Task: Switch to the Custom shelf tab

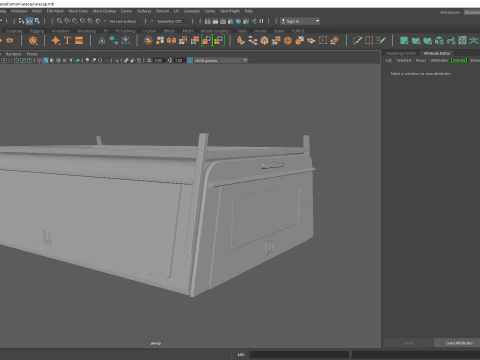Action: pos(149,31)
